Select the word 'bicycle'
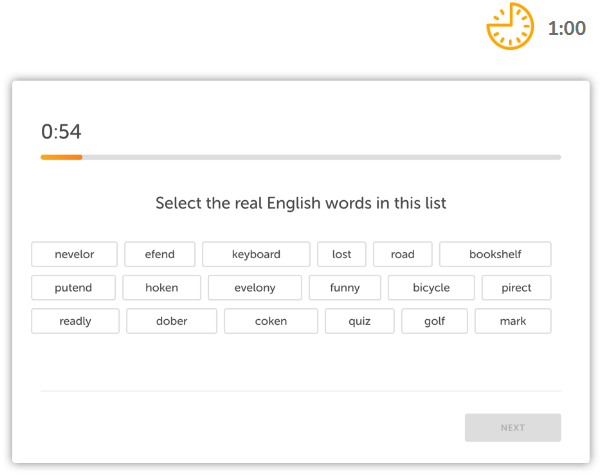 click(431, 288)
